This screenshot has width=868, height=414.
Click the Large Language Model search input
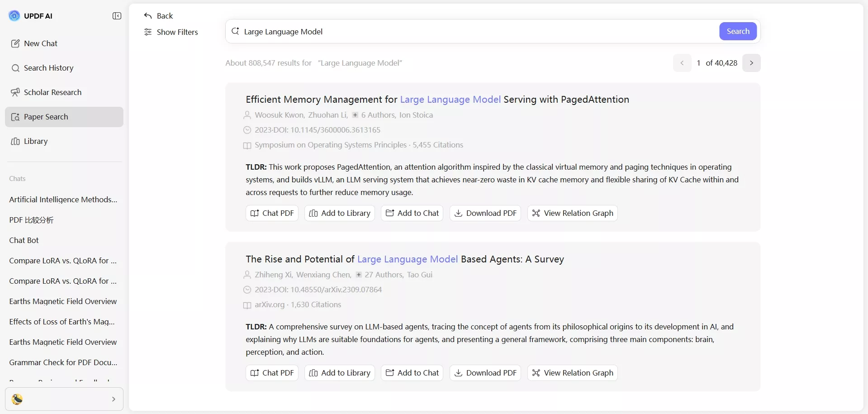click(407, 31)
